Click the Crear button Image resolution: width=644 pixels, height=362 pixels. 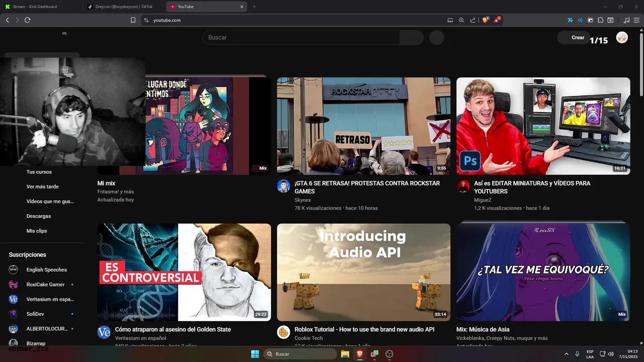point(573,38)
